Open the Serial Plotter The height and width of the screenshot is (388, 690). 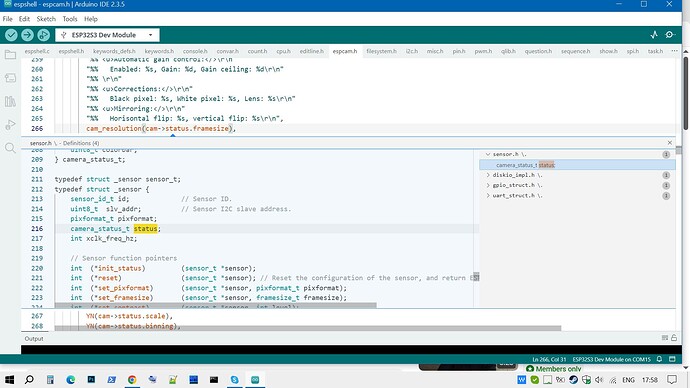tap(654, 35)
